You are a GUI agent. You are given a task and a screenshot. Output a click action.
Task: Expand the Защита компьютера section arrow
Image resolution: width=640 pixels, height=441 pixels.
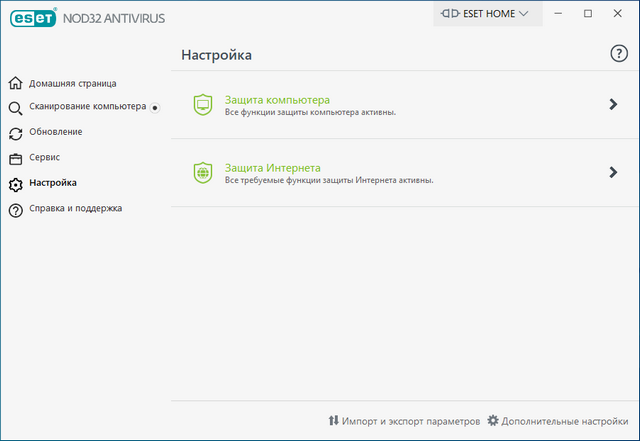click(x=613, y=105)
